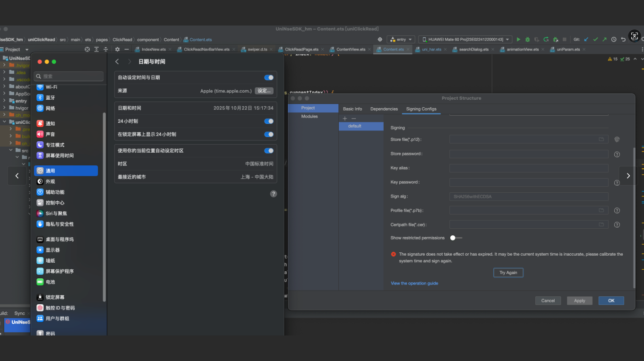
Task: Add a signing config with plus icon
Action: point(345,119)
